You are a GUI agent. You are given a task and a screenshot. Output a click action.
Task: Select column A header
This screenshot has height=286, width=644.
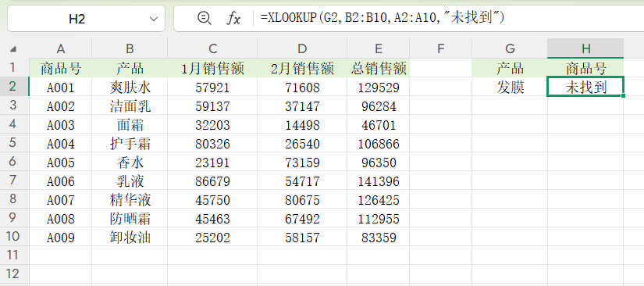(61, 48)
